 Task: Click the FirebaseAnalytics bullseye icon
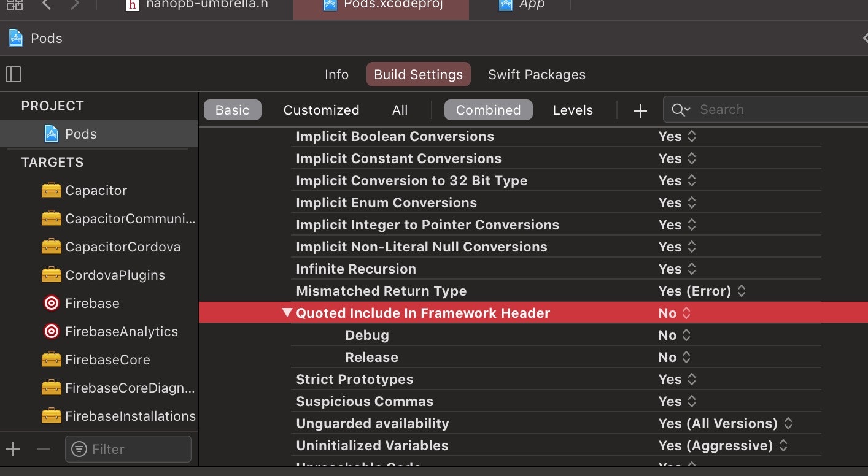coord(52,331)
